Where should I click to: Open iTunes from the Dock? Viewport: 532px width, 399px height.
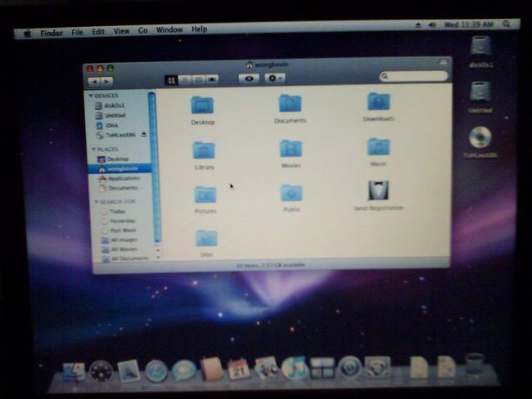[294, 368]
